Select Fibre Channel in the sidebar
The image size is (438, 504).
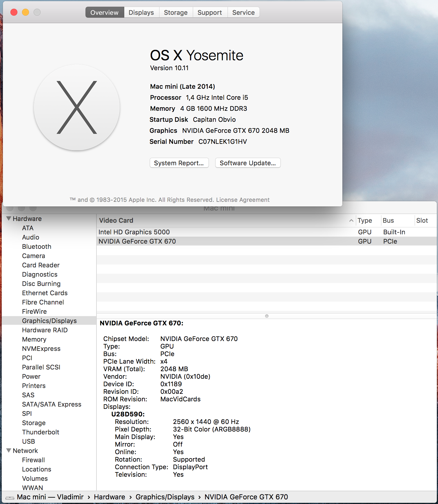click(x=43, y=302)
